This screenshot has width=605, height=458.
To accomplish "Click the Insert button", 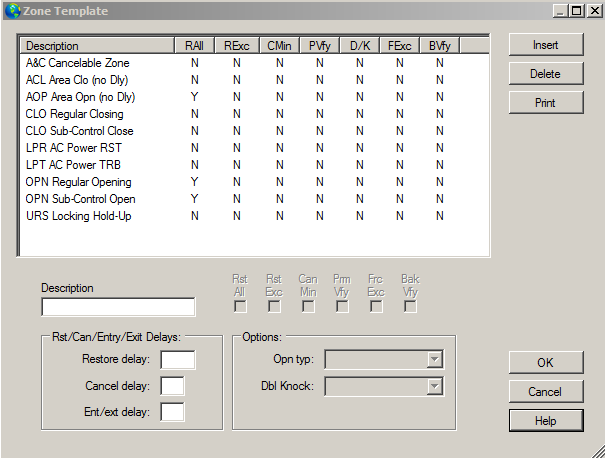I will [x=546, y=45].
